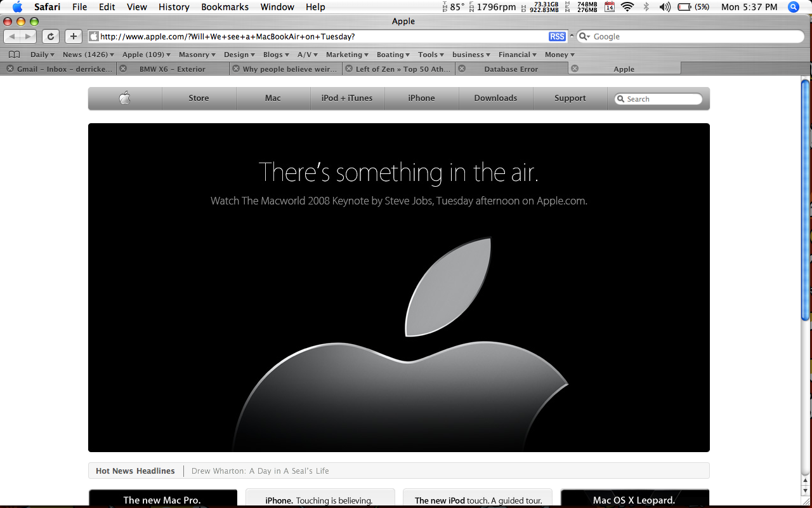Open the Drew Wharton news headline
Image resolution: width=812 pixels, height=508 pixels.
(260, 471)
